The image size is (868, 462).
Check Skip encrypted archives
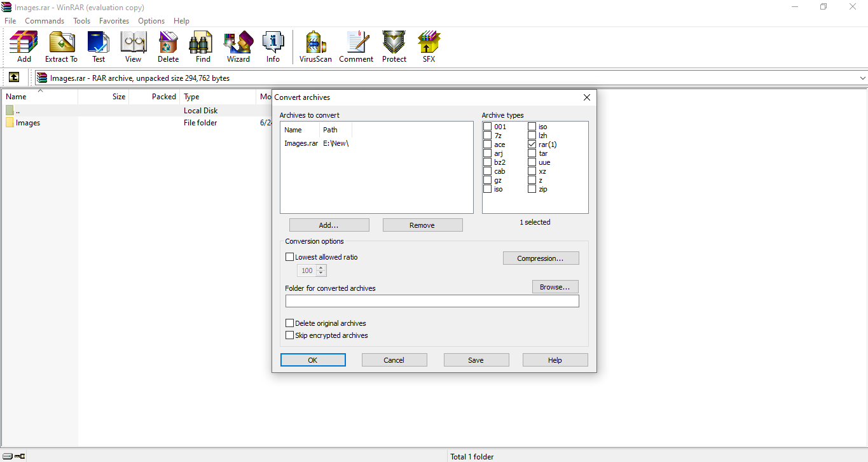290,335
